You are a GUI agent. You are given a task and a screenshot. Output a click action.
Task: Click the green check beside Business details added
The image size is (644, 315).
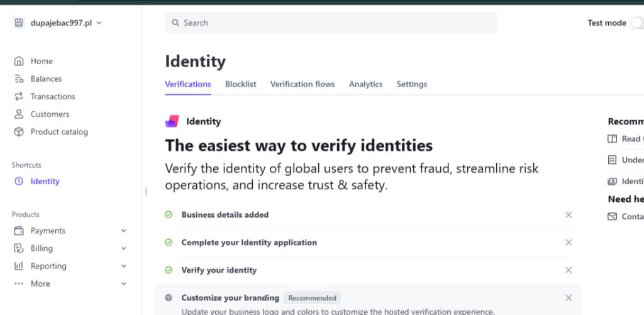169,215
